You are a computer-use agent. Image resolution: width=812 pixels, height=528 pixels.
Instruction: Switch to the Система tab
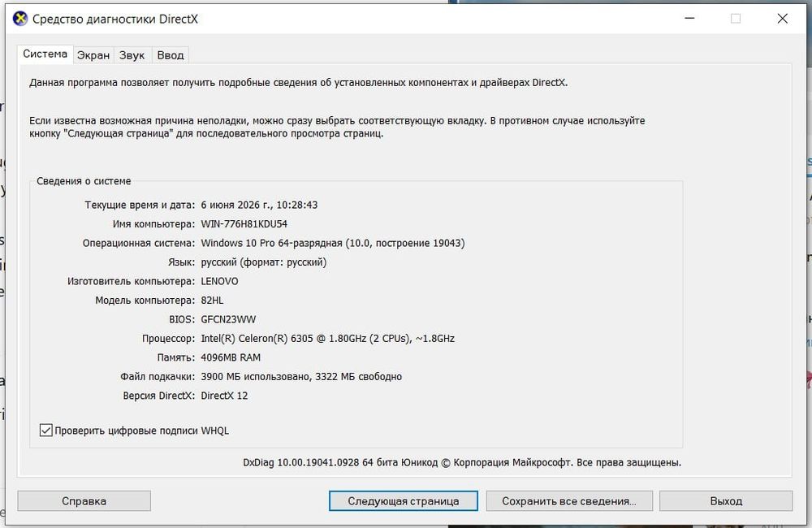tap(45, 54)
